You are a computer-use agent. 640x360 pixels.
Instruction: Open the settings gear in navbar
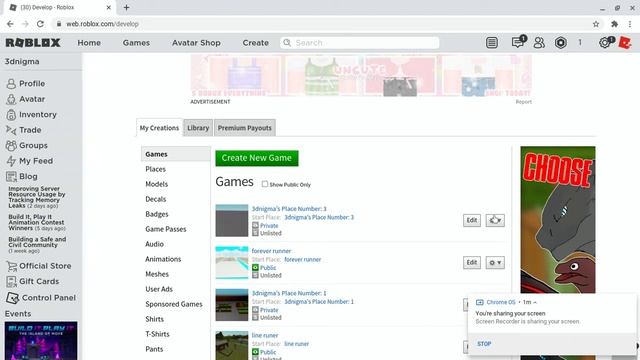(x=604, y=42)
